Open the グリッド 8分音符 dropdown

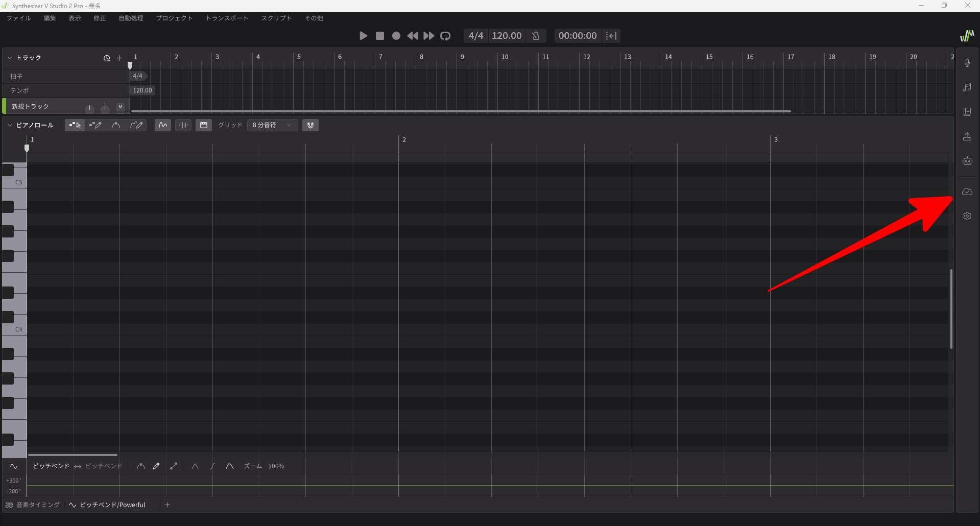[x=272, y=125]
